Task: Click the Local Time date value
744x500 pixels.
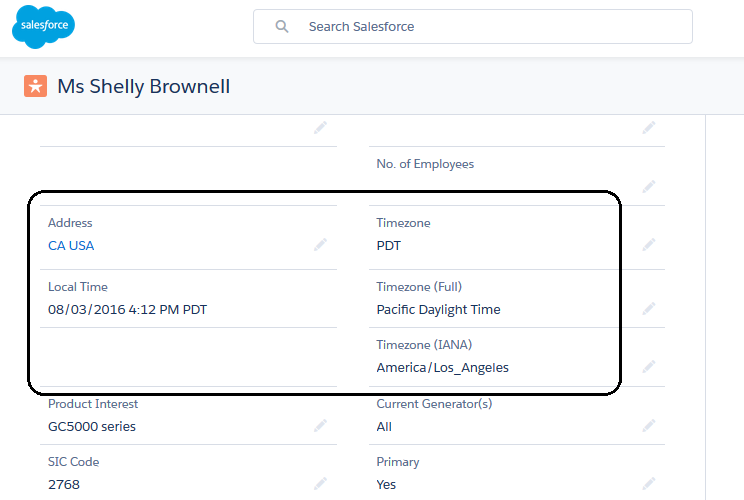Action: pyautogui.click(x=127, y=309)
